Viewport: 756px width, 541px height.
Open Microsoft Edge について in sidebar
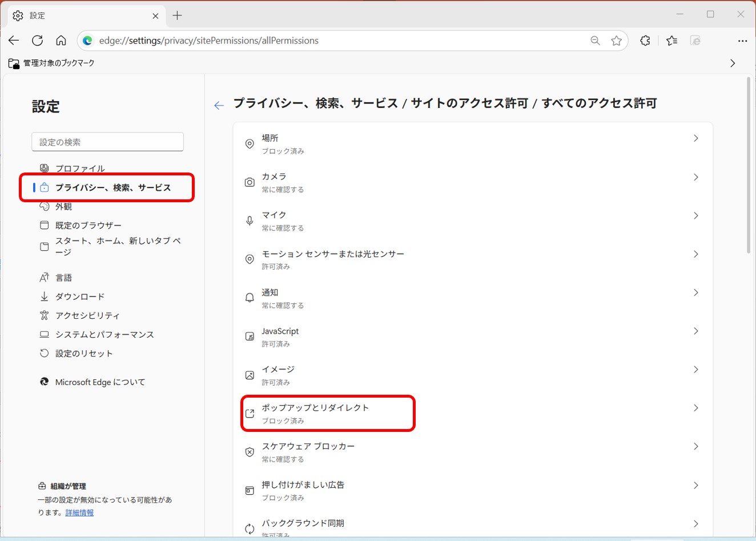[100, 382]
